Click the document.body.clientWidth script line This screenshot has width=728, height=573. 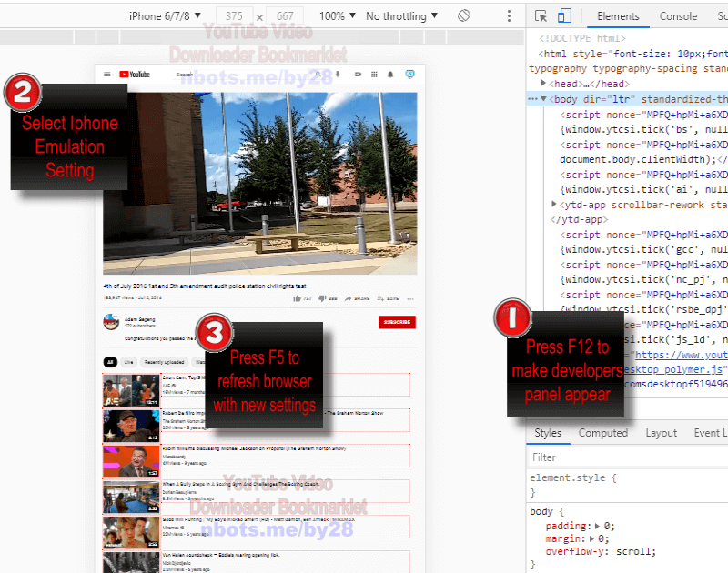[643, 159]
